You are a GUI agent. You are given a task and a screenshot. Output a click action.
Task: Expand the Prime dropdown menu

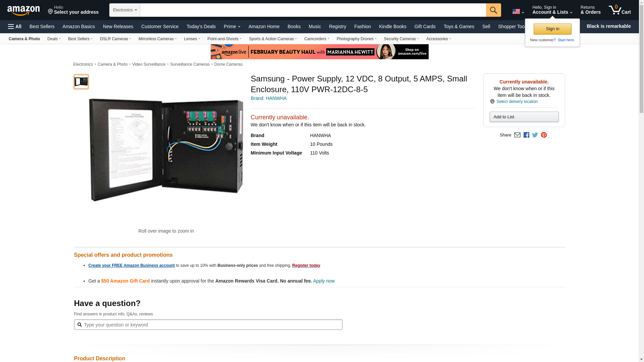(232, 26)
